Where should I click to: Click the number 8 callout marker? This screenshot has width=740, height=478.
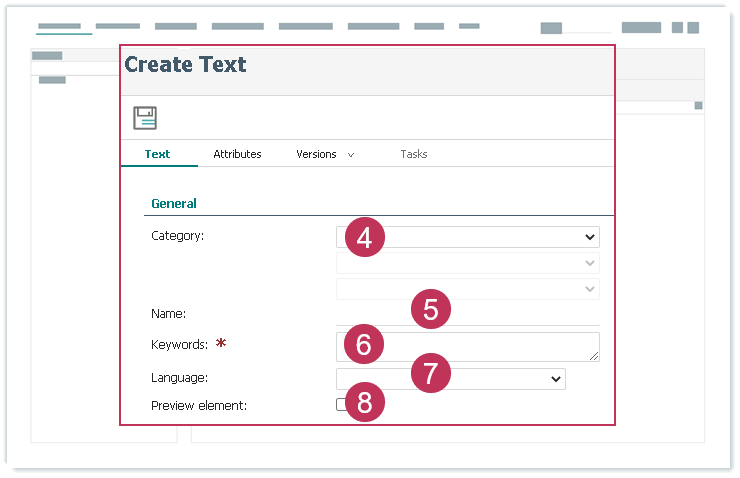pos(364,404)
